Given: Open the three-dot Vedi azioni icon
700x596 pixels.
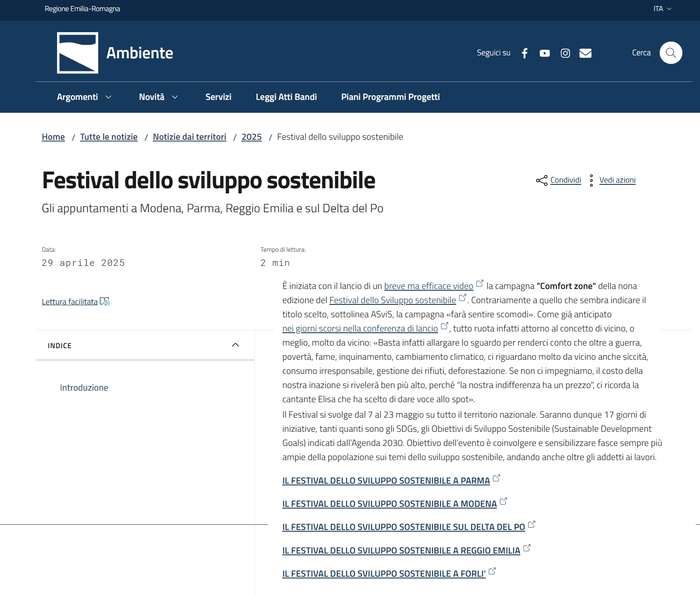Looking at the screenshot, I should pyautogui.click(x=591, y=181).
